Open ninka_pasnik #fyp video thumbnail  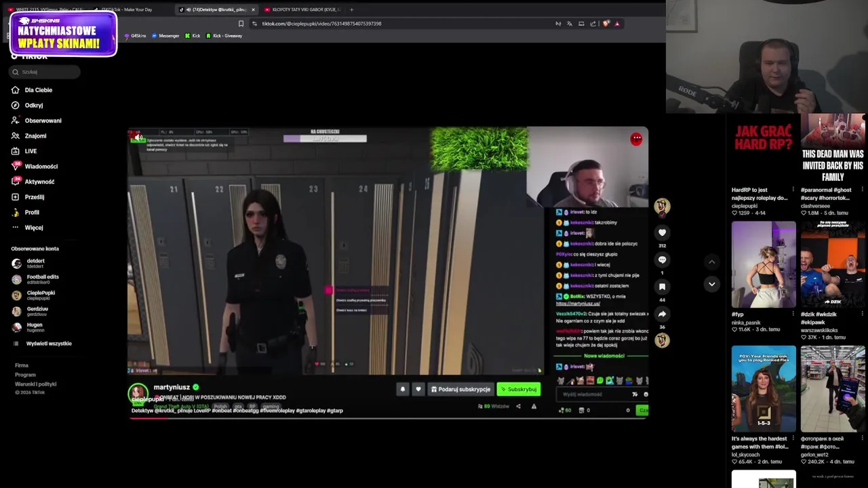click(764, 264)
